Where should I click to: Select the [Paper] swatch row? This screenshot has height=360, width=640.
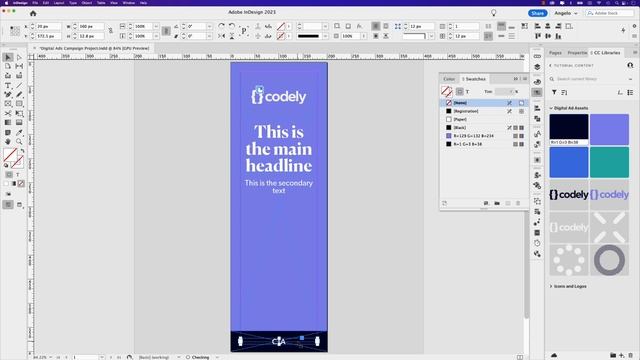coord(483,120)
